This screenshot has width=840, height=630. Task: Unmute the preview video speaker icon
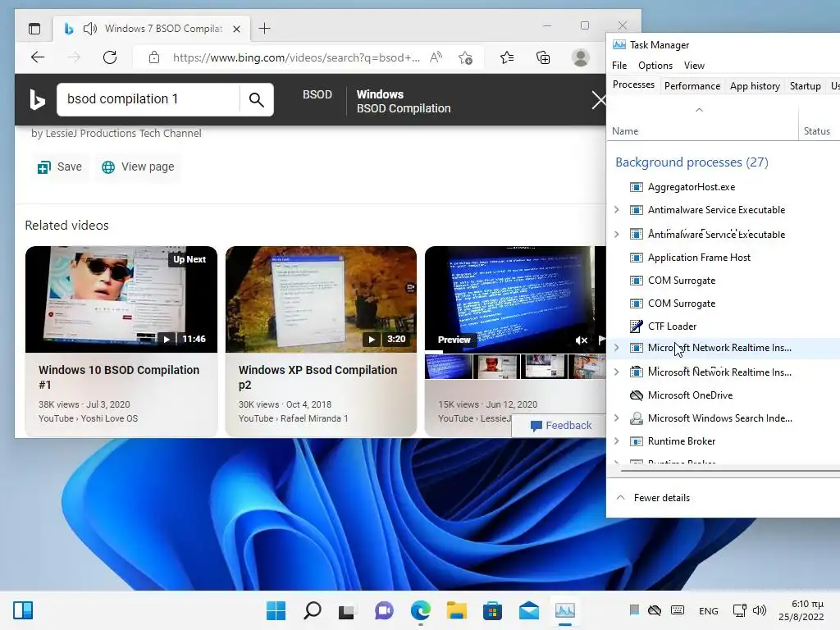[x=581, y=340]
